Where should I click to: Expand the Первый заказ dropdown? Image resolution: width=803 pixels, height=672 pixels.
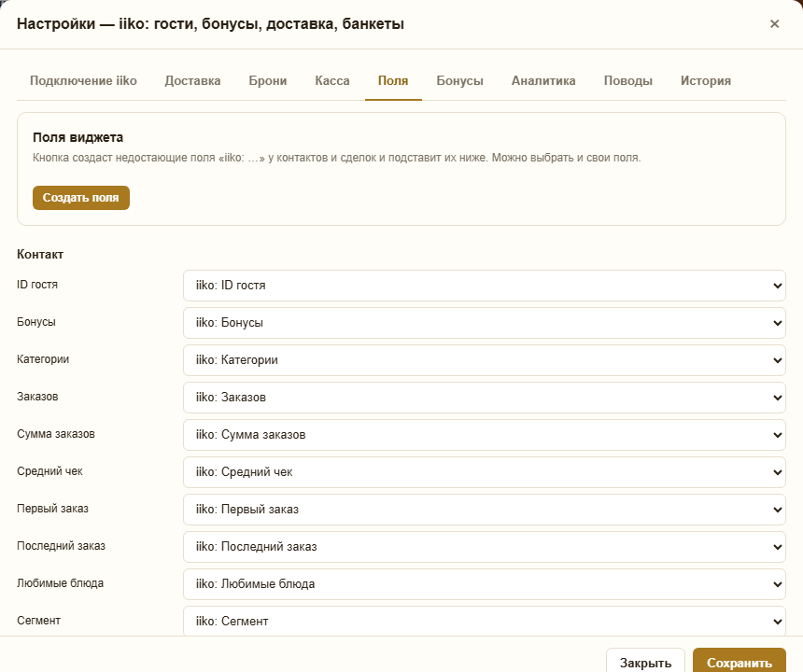[484, 510]
